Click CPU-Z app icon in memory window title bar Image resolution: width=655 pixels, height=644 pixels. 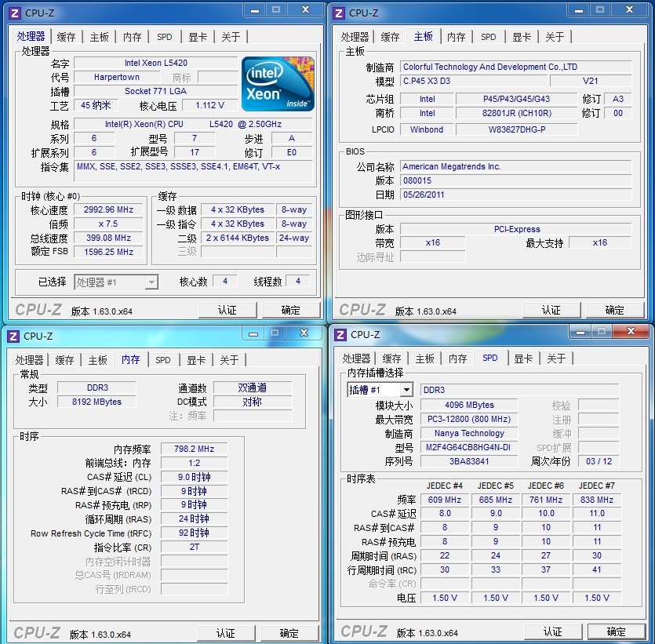point(13,337)
